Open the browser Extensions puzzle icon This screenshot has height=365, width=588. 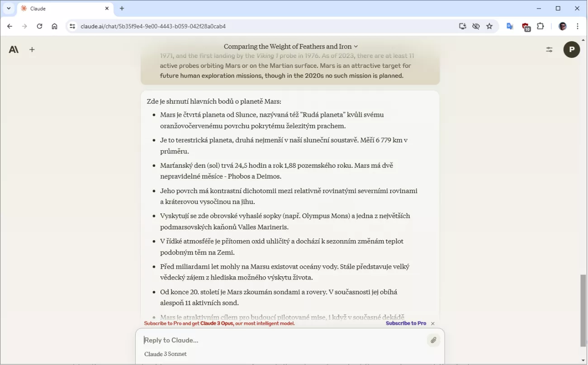click(541, 26)
